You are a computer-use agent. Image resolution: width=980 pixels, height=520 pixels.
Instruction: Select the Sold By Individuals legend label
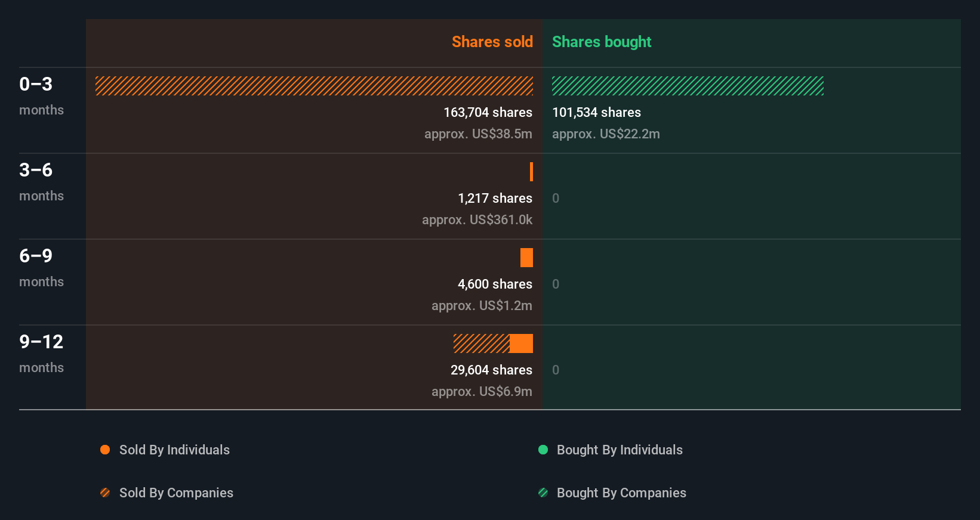tap(174, 450)
